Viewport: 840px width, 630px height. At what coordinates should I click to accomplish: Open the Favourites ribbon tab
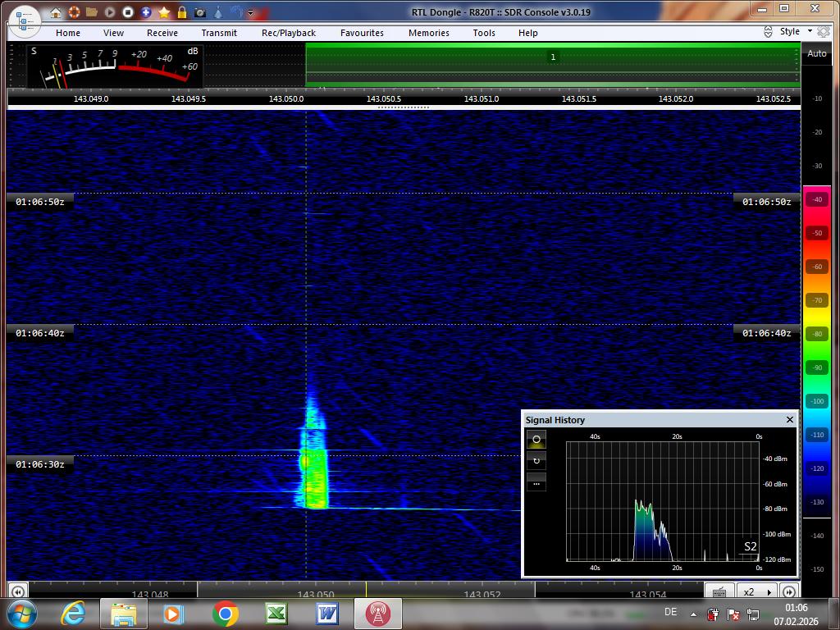click(x=362, y=33)
